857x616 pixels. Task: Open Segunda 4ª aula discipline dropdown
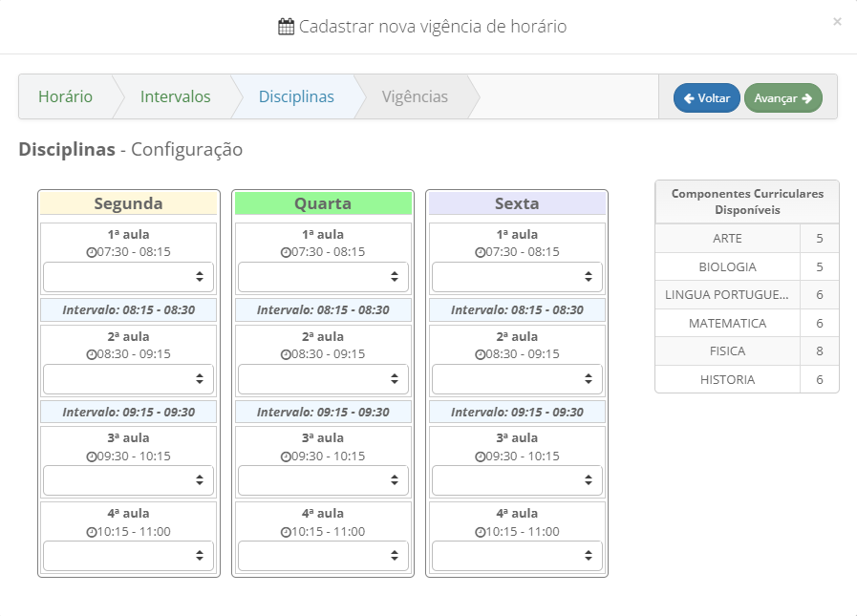tap(128, 556)
